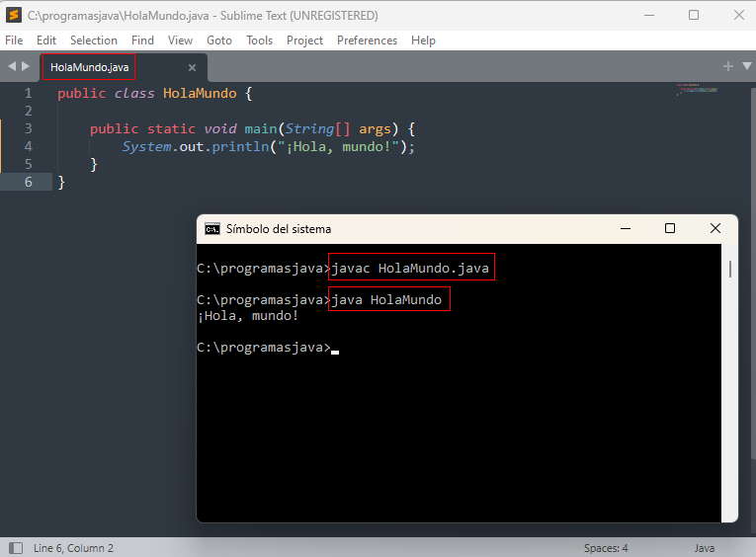Open the Edit menu
The width and height of the screenshot is (756, 557).
pos(46,40)
